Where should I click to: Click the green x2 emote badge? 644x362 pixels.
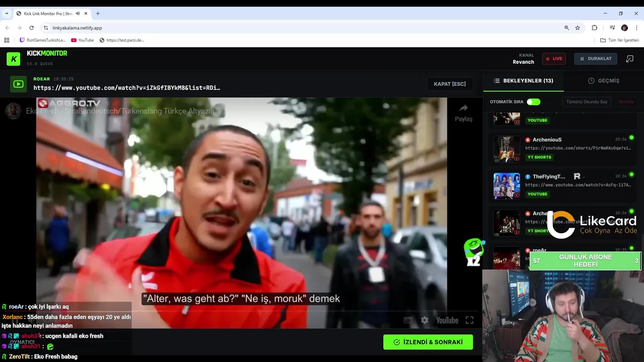tap(474, 252)
